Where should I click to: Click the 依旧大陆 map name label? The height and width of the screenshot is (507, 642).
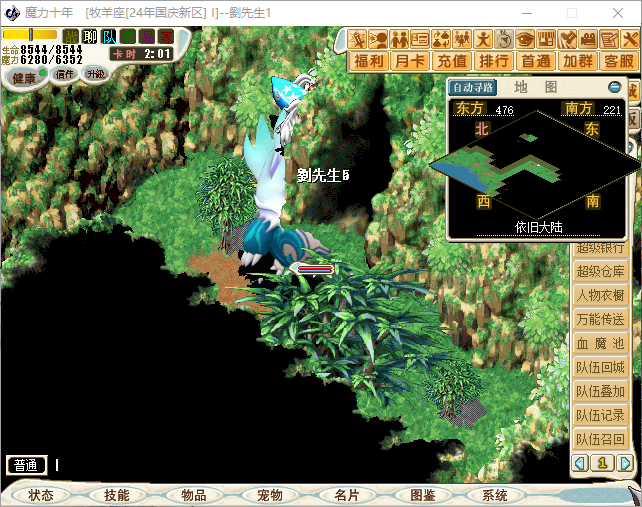[538, 228]
